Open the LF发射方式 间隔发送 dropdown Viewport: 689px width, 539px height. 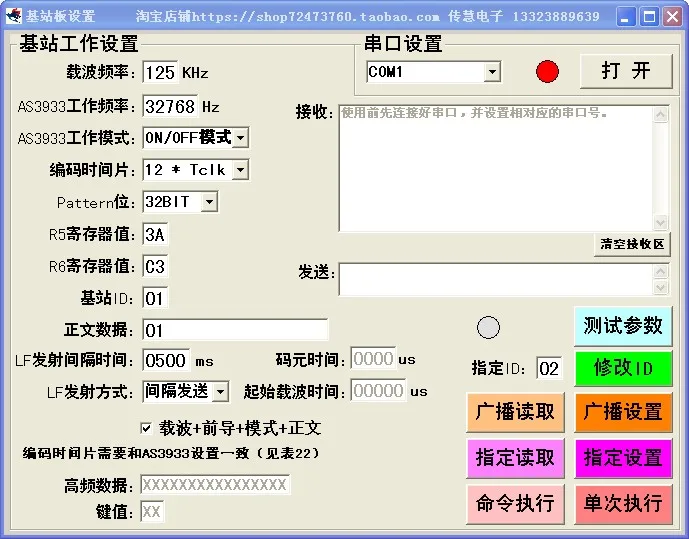[x=220, y=391]
